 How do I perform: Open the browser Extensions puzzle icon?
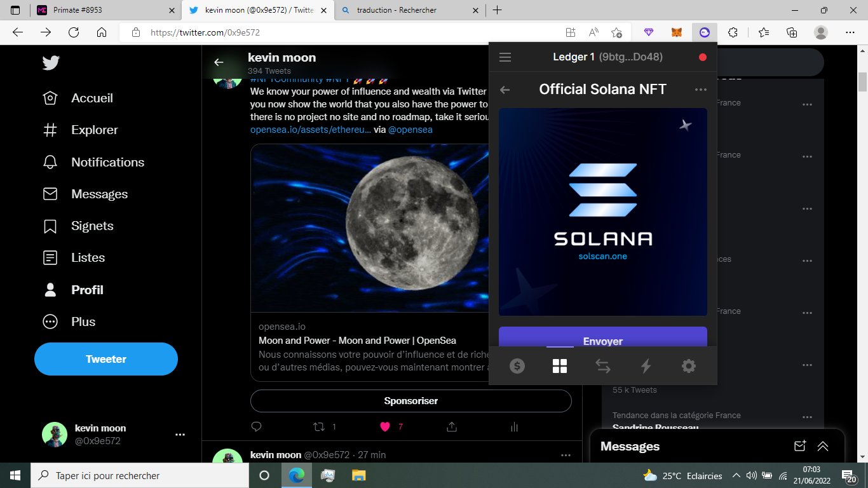pos(733,32)
